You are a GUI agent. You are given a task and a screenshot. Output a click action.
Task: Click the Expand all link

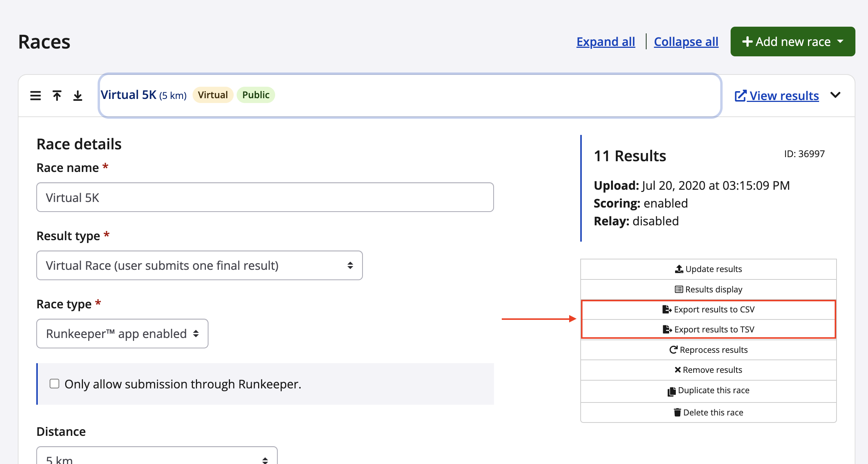pyautogui.click(x=605, y=42)
